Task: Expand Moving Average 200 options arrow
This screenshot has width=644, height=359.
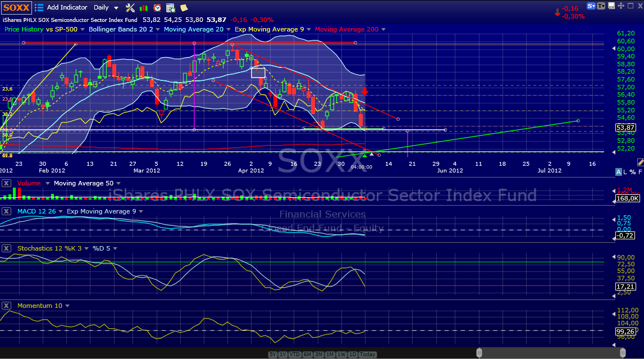Action: (x=383, y=30)
